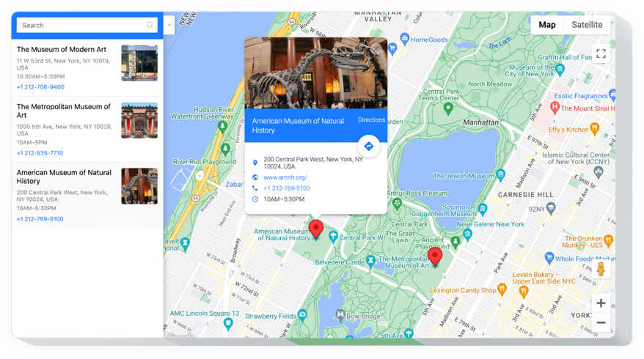The width and height of the screenshot is (644, 359).
Task: Click the Levain Bakery restaurant marker
Action: pos(523,292)
